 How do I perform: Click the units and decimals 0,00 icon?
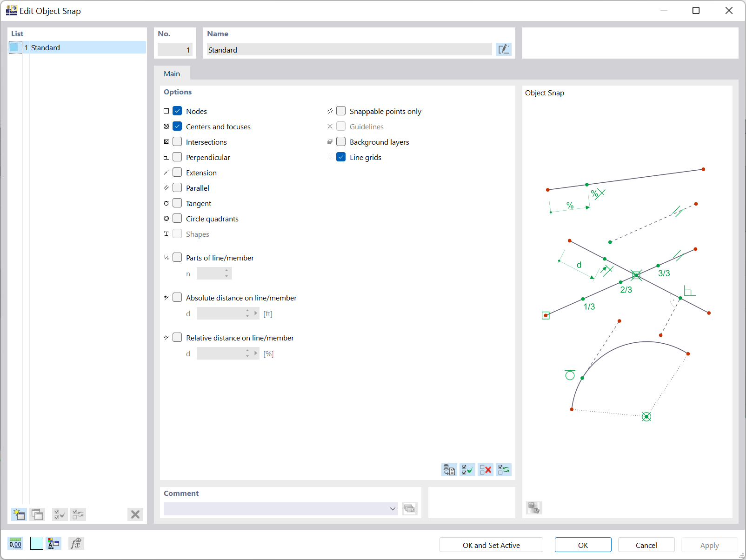(x=15, y=543)
